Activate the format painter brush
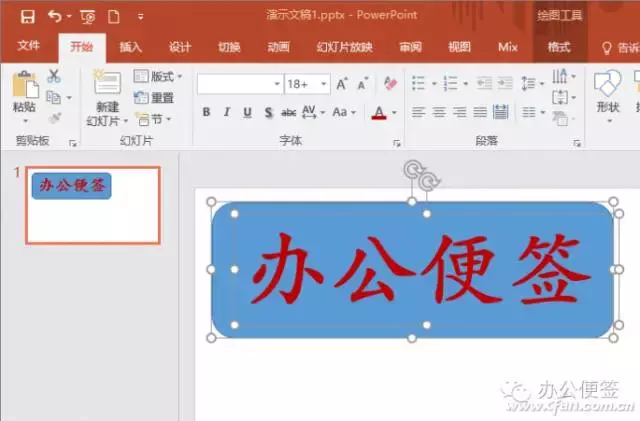Viewport: 640px width, 421px height. coord(54,118)
